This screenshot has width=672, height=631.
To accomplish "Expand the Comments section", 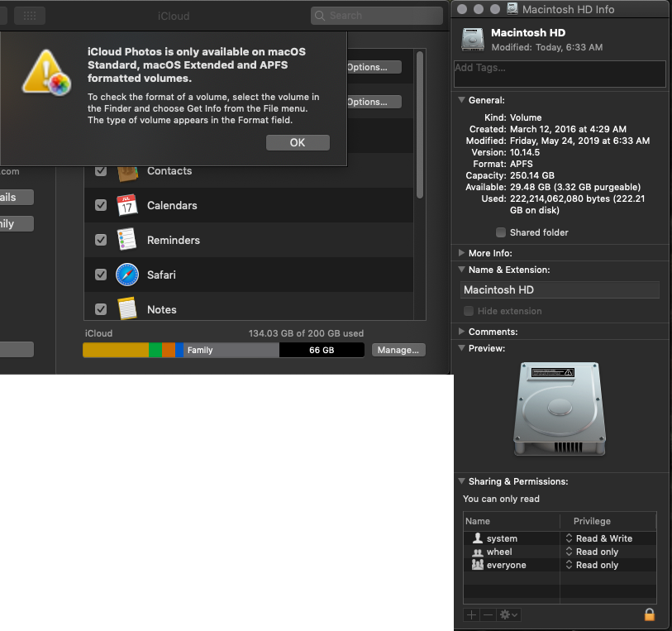I will [x=461, y=332].
